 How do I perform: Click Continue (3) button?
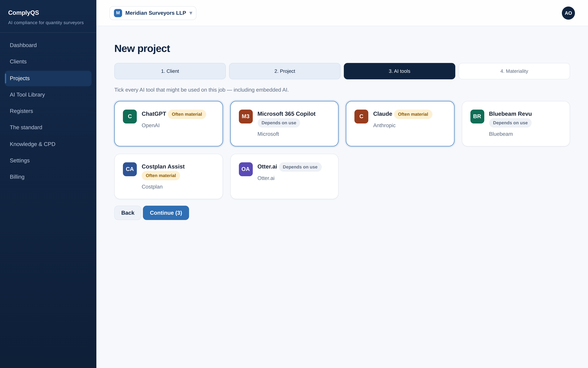[x=166, y=213]
